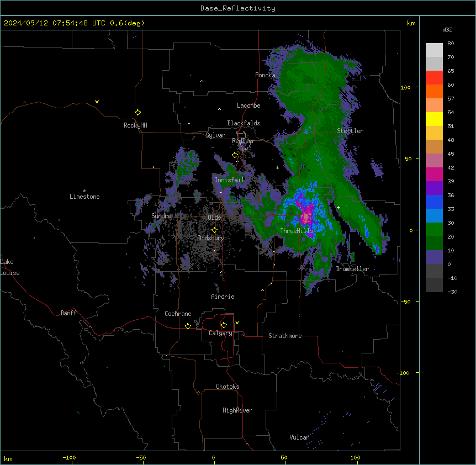Click the Sylvan label
The width and height of the screenshot is (476, 465).
click(215, 135)
